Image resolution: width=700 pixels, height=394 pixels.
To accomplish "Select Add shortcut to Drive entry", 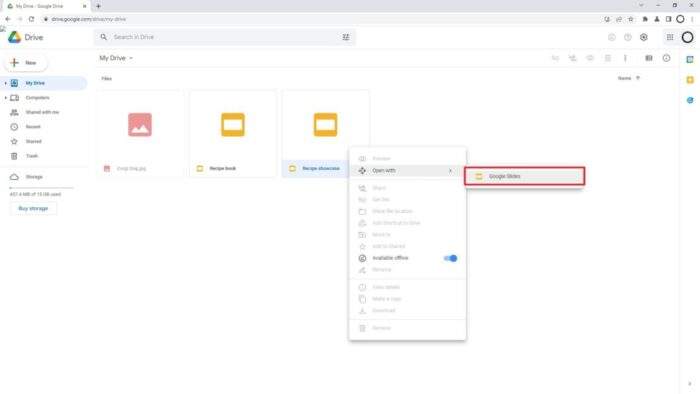I will 407,223.
